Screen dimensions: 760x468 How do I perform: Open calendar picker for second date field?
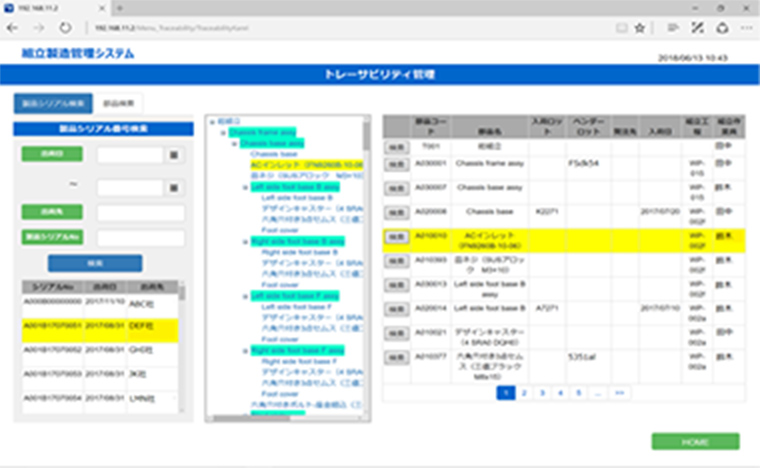point(174,187)
